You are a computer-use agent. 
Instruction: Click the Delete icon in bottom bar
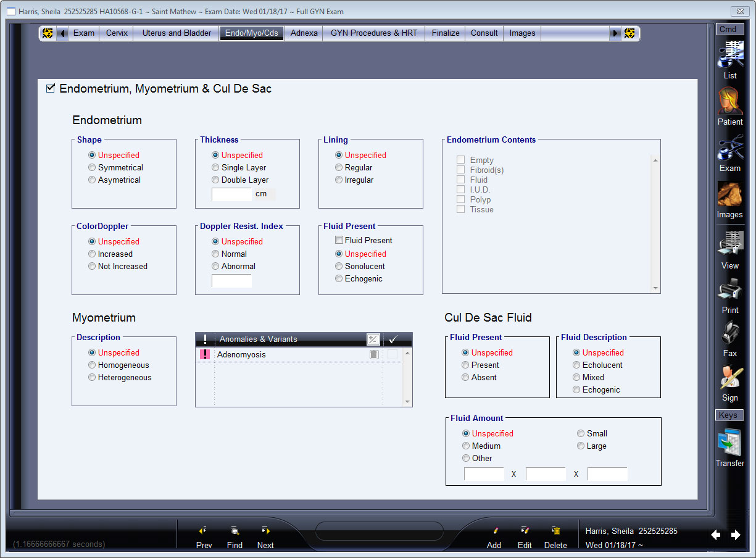[x=555, y=530]
